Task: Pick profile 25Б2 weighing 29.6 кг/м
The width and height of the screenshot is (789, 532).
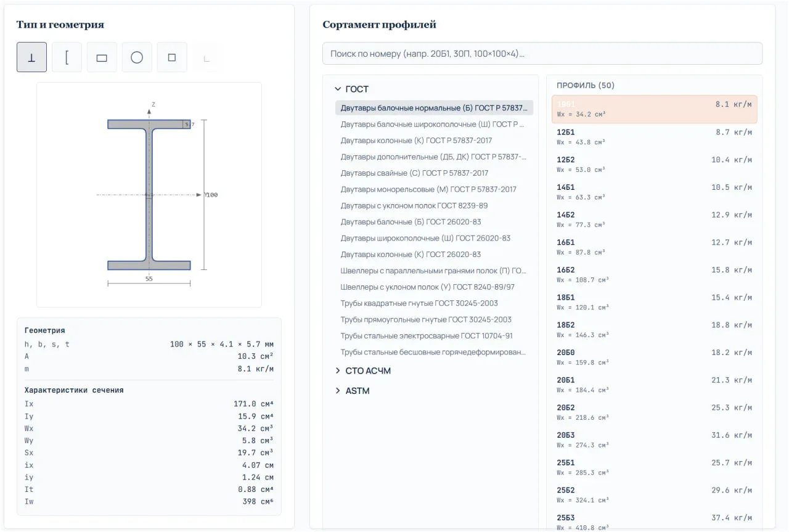Action: point(654,495)
